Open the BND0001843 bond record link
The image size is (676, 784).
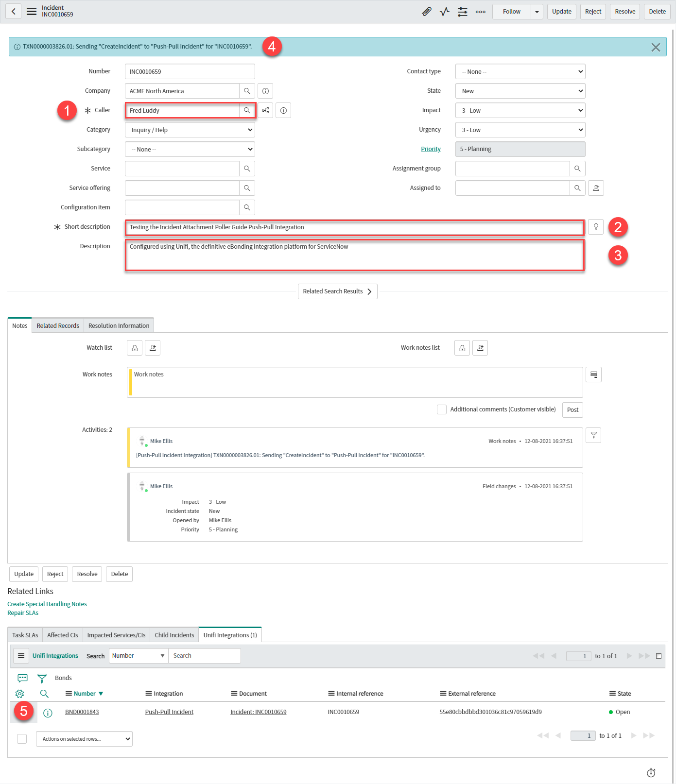pyautogui.click(x=82, y=712)
